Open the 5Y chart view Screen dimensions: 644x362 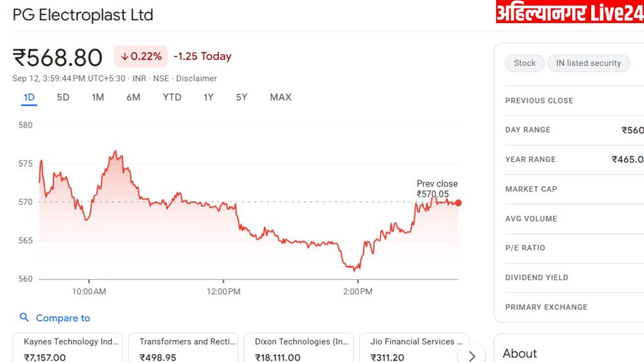(241, 97)
